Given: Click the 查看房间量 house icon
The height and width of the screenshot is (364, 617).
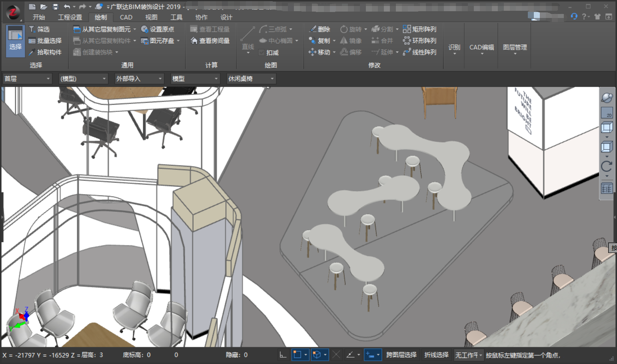Looking at the screenshot, I should point(194,41).
